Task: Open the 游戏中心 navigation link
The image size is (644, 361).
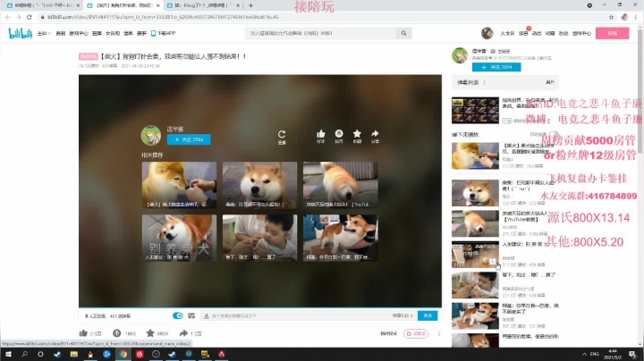Action: (79, 33)
